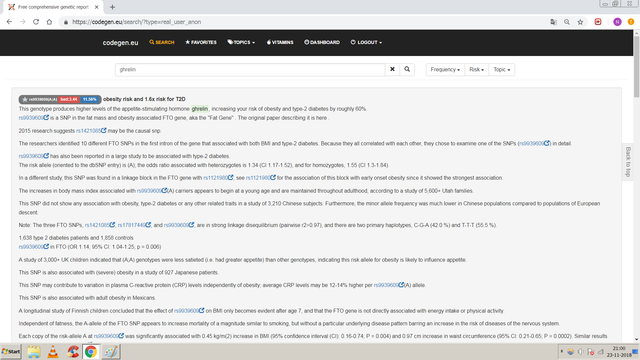Click the red browser extension icon
The width and height of the screenshot is (640, 360).
[x=598, y=22]
